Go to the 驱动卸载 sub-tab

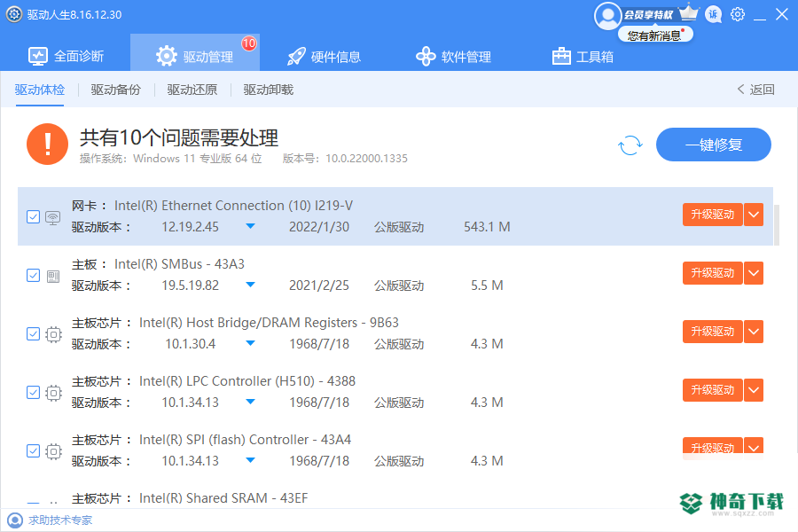pyautogui.click(x=268, y=90)
